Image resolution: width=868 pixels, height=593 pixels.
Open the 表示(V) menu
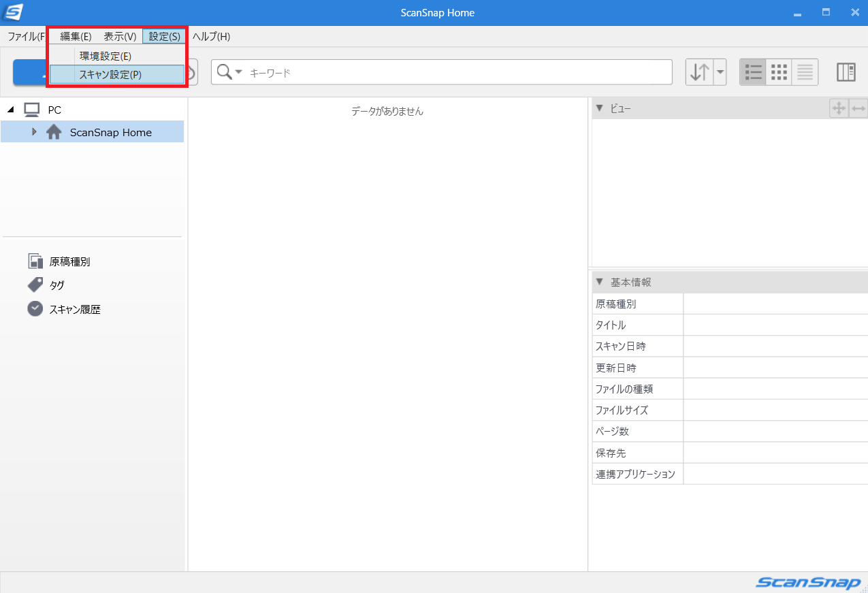pyautogui.click(x=120, y=37)
